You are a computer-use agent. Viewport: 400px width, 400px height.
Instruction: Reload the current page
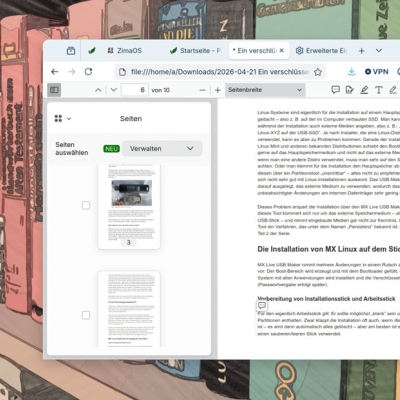point(88,72)
